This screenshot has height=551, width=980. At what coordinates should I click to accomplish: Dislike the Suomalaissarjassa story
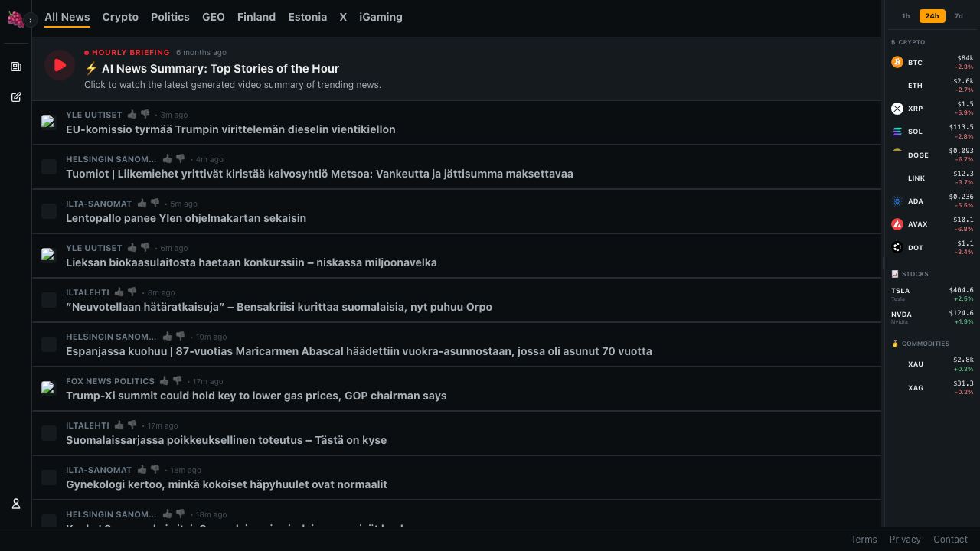point(132,425)
